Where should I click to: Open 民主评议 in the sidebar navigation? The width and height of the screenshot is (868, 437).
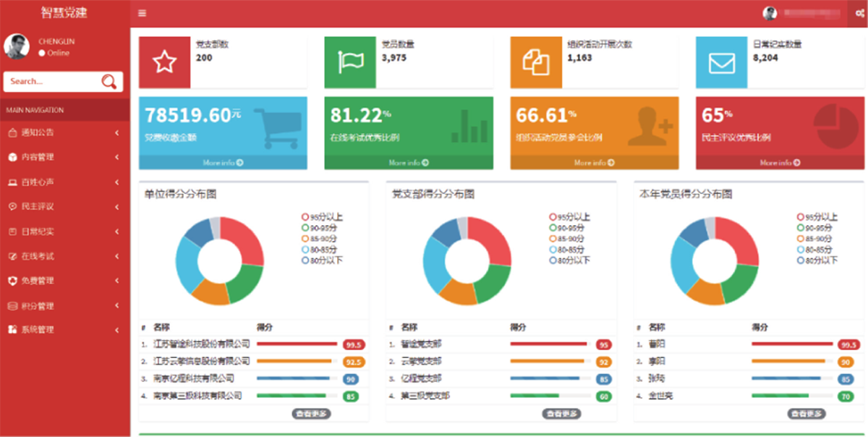coord(38,207)
